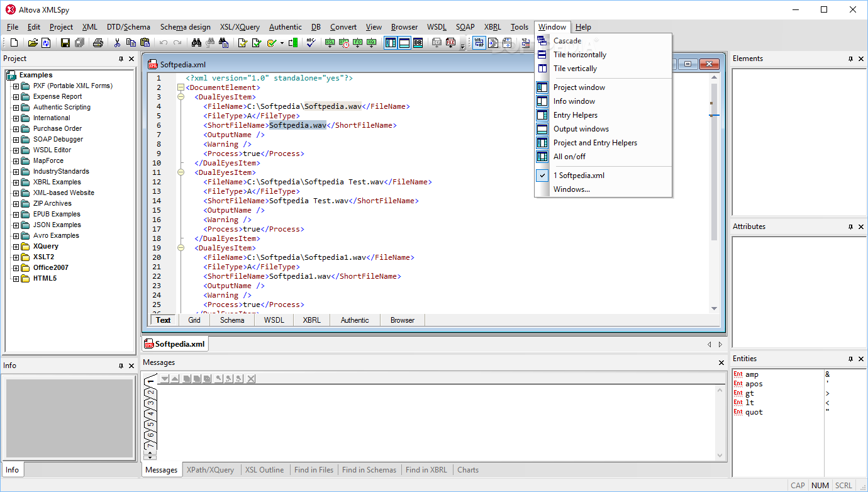Click the XSL speed optimizer clock icon

(x=344, y=43)
